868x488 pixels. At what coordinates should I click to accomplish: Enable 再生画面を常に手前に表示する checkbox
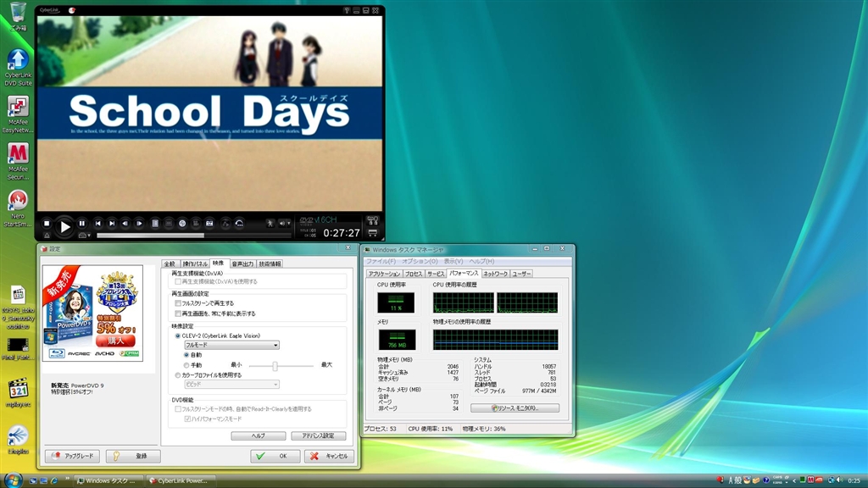(178, 313)
